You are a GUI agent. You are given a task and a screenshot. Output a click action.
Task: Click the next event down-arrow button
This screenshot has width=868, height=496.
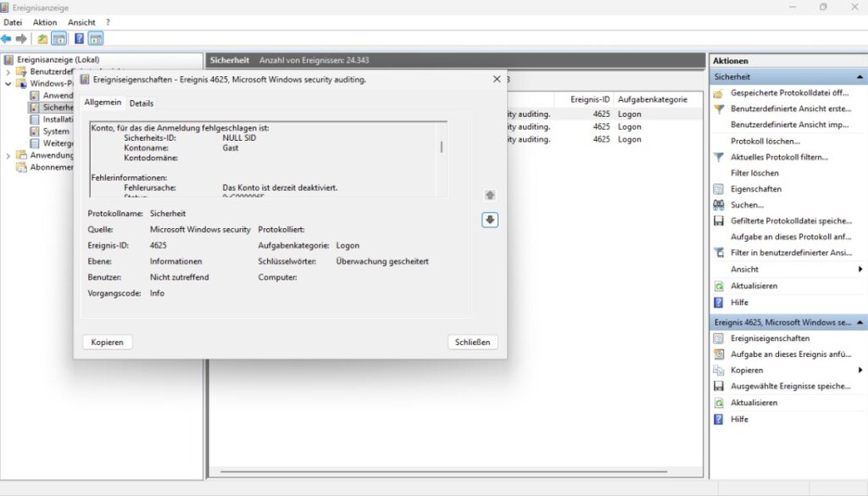tap(490, 220)
